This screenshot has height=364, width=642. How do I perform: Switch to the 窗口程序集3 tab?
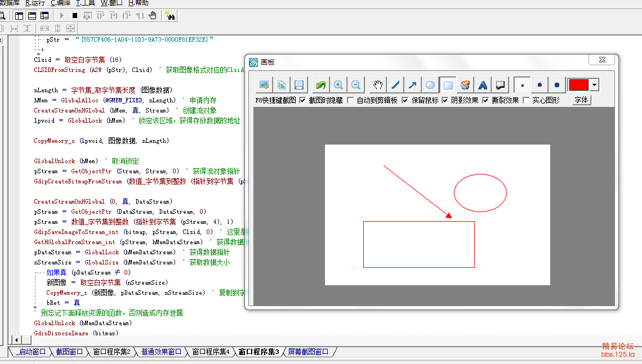click(258, 352)
